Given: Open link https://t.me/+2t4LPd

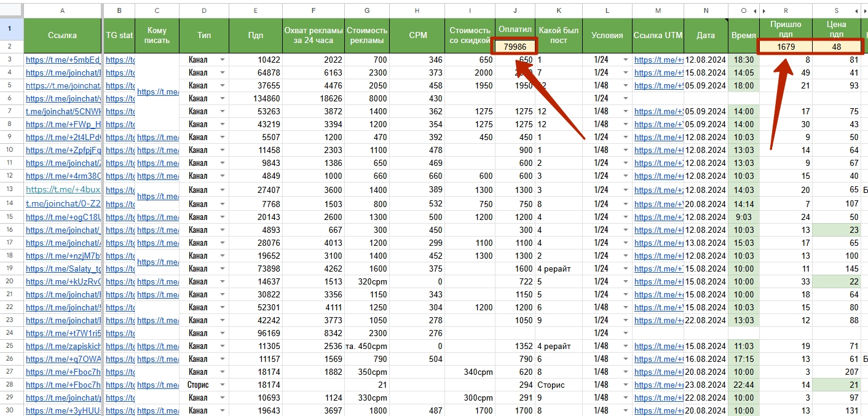Looking at the screenshot, I should [63, 138].
